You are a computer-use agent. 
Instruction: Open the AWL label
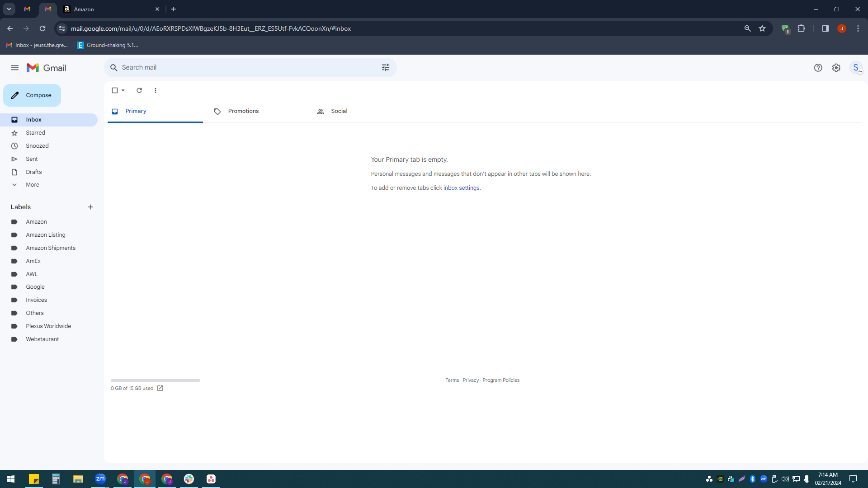click(x=49, y=274)
